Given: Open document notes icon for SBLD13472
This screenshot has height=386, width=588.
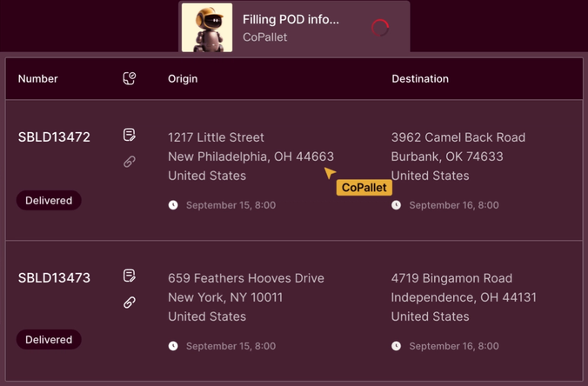Looking at the screenshot, I should point(130,135).
